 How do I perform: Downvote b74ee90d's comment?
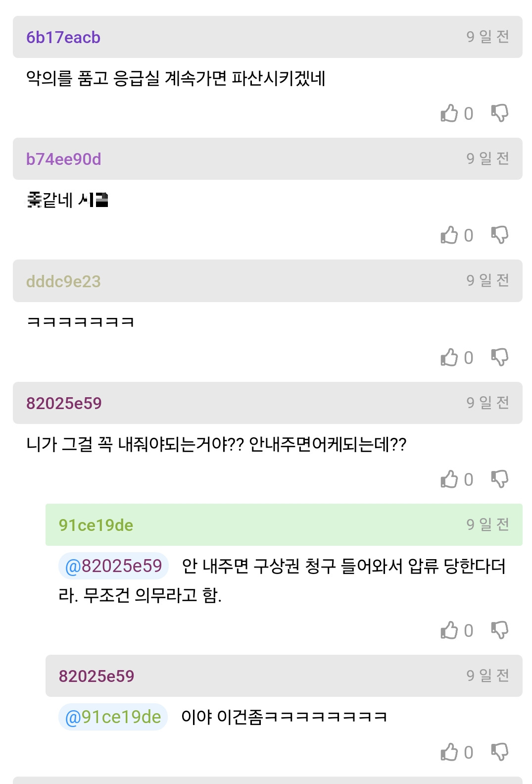(499, 235)
